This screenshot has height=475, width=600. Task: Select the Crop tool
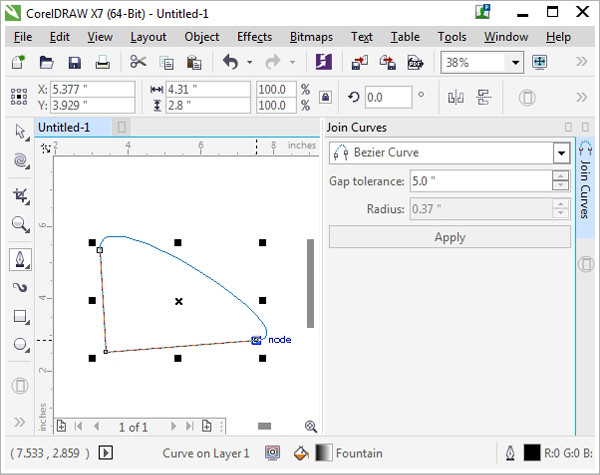tap(20, 196)
